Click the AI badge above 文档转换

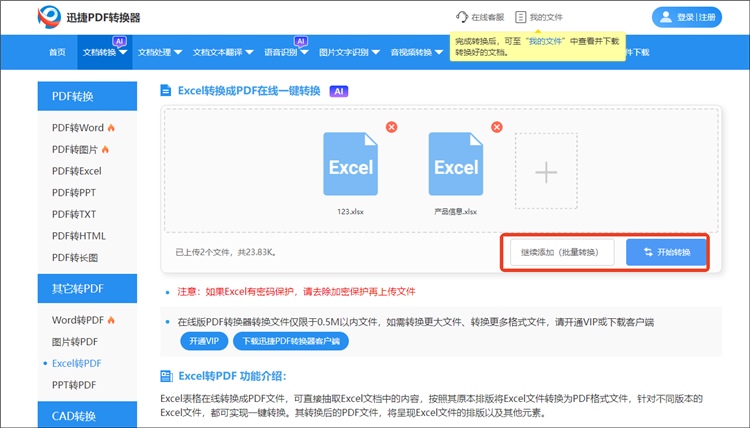pos(120,42)
